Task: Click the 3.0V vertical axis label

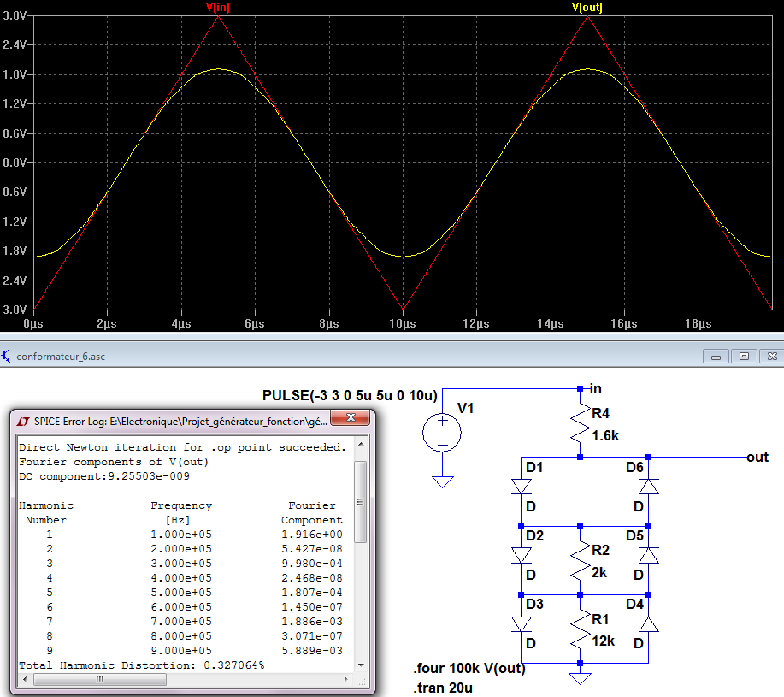Action: click(x=15, y=15)
